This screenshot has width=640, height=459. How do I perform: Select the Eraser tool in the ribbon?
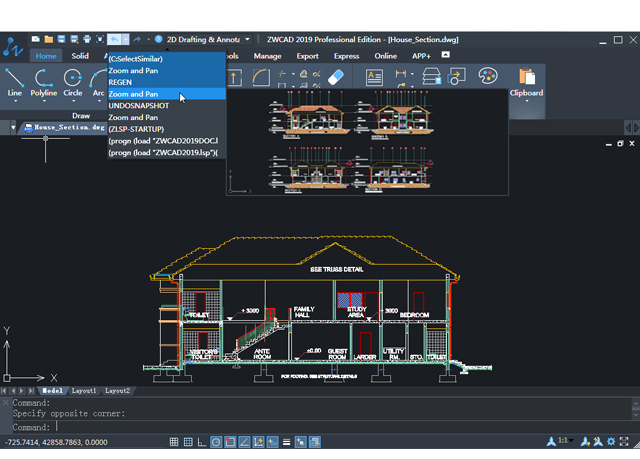[x=336, y=77]
